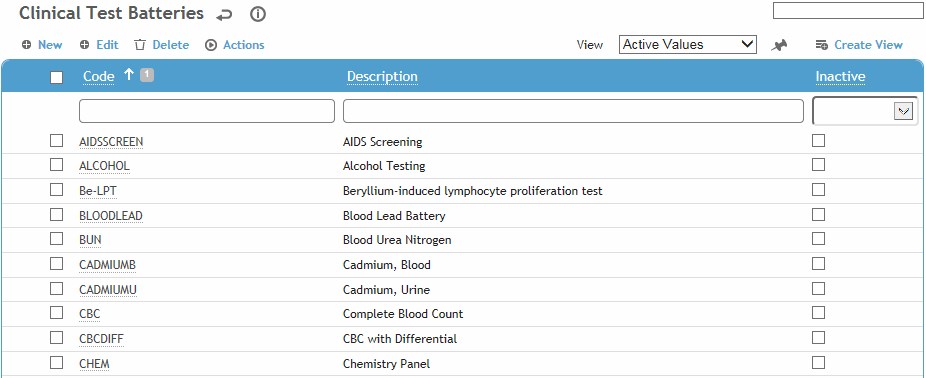Viewport: 926px width, 378px height.
Task: Click the back arrow icon beside the title
Action: (x=224, y=15)
